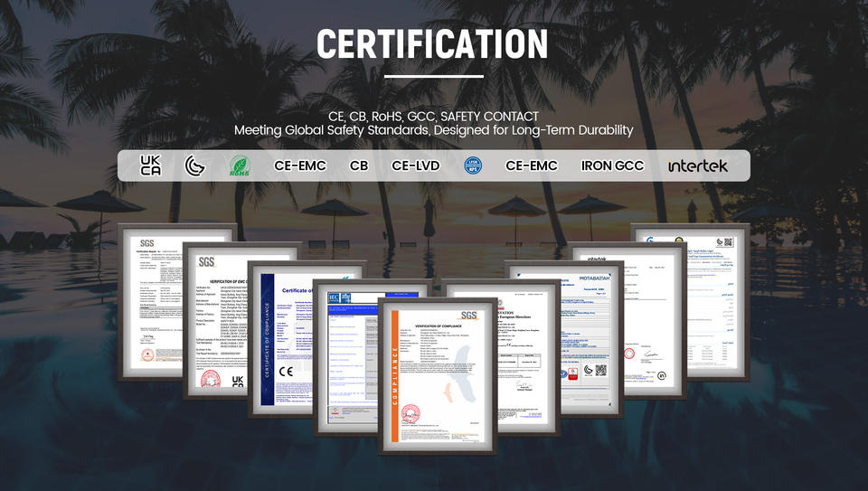Click the blue round KPS badge
The width and height of the screenshot is (868, 491).
473,165
